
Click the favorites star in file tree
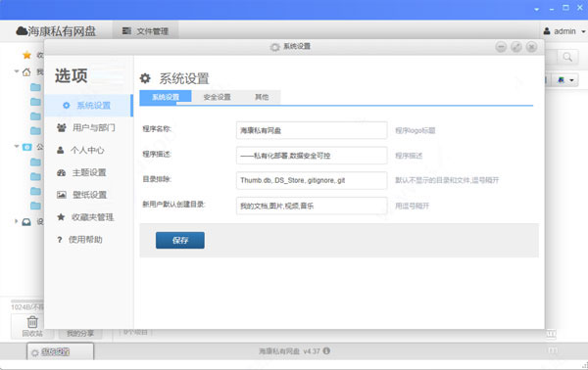(x=27, y=56)
